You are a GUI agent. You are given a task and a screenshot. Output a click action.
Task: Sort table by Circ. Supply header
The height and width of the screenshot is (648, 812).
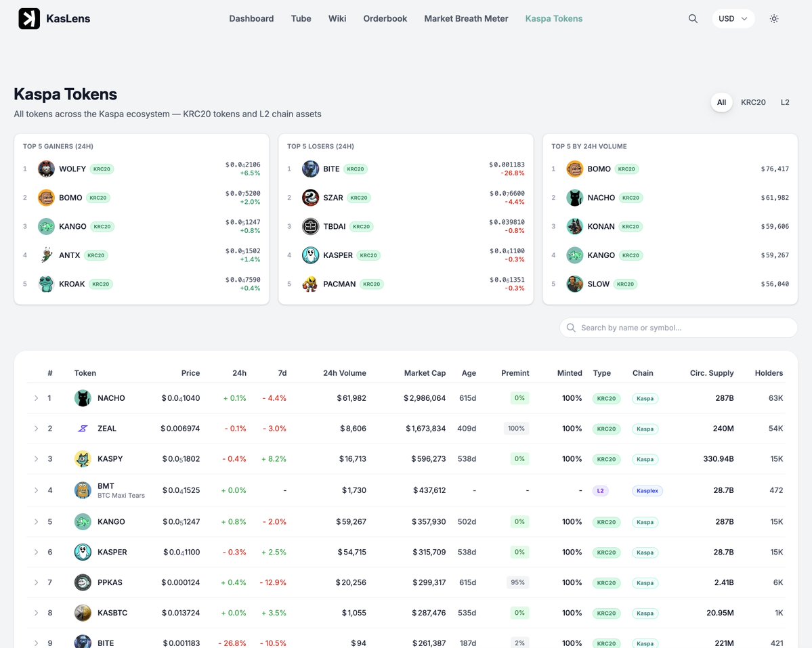pyautogui.click(x=712, y=373)
